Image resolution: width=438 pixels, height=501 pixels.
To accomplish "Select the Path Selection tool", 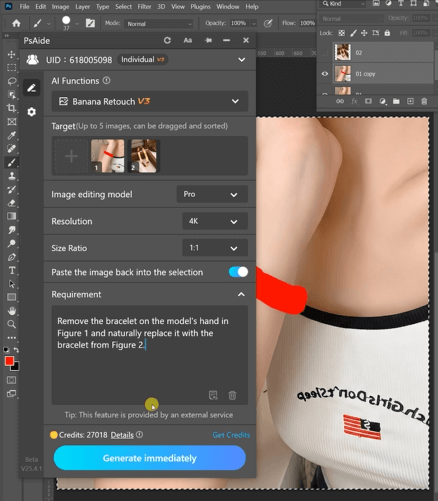I will point(12,284).
